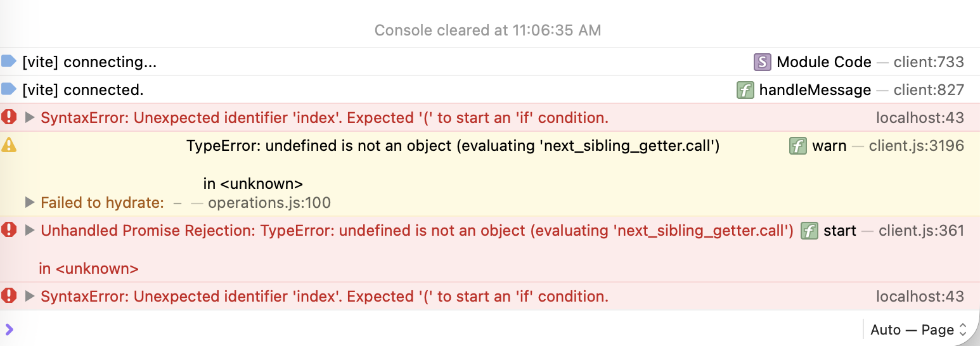Click the yellow warning triangle icon
The width and height of the screenshot is (980, 346).
[x=9, y=145]
